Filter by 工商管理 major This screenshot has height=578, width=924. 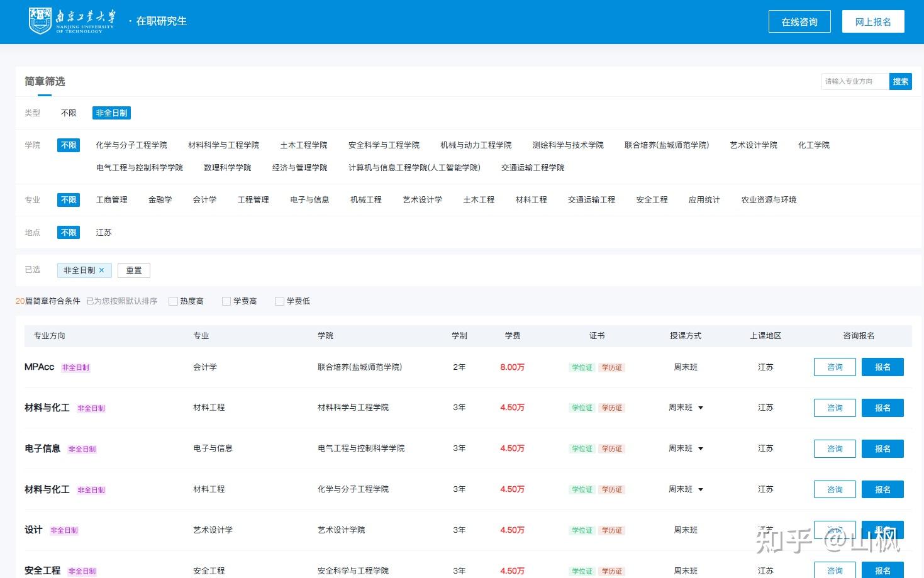click(x=112, y=200)
